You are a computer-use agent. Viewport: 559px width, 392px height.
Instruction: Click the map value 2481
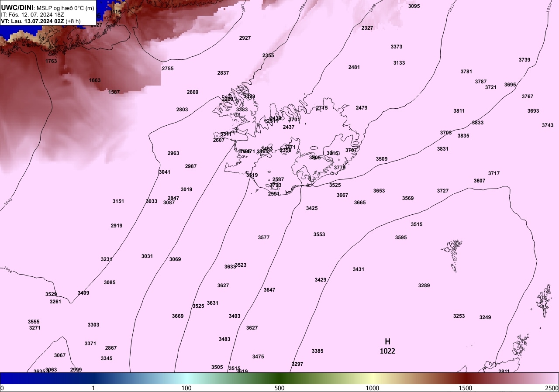click(354, 67)
